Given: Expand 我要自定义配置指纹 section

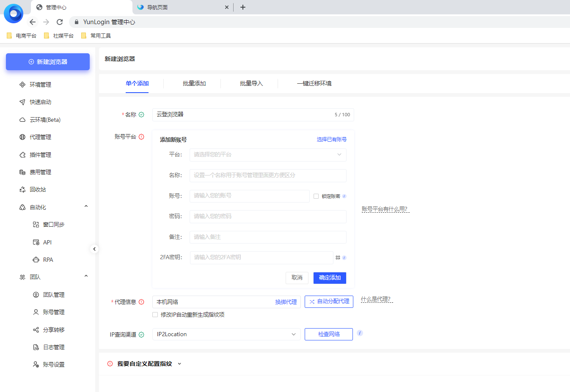Looking at the screenshot, I should tap(144, 363).
